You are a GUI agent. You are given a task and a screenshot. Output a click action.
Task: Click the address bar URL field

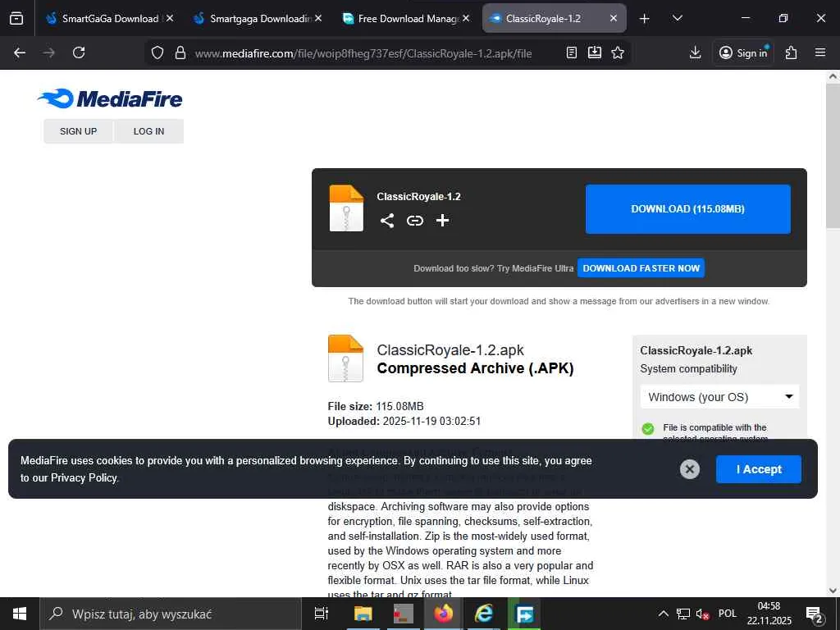click(363, 53)
